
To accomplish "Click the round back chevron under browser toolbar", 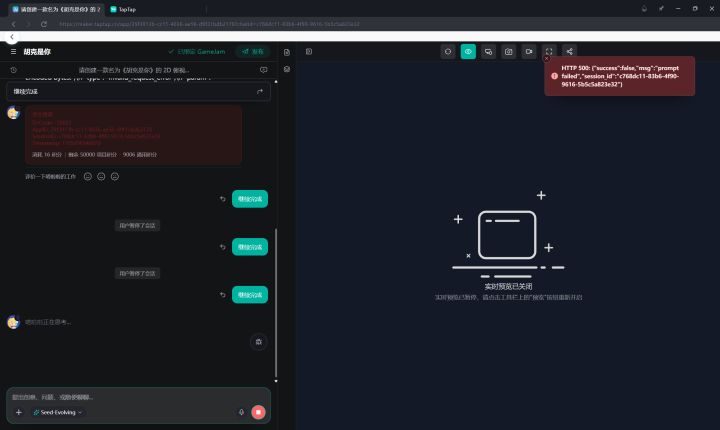I will click(12, 37).
